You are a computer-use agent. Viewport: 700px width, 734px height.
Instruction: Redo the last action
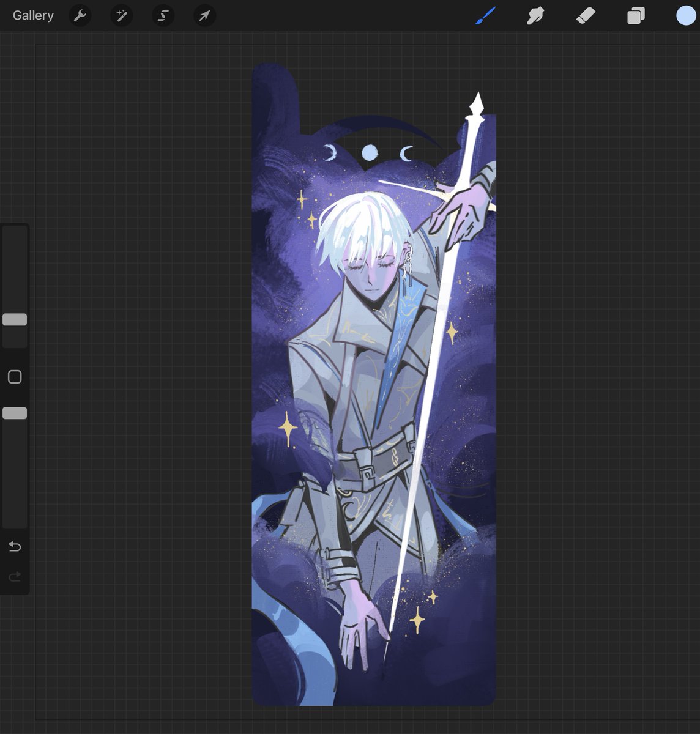click(15, 576)
